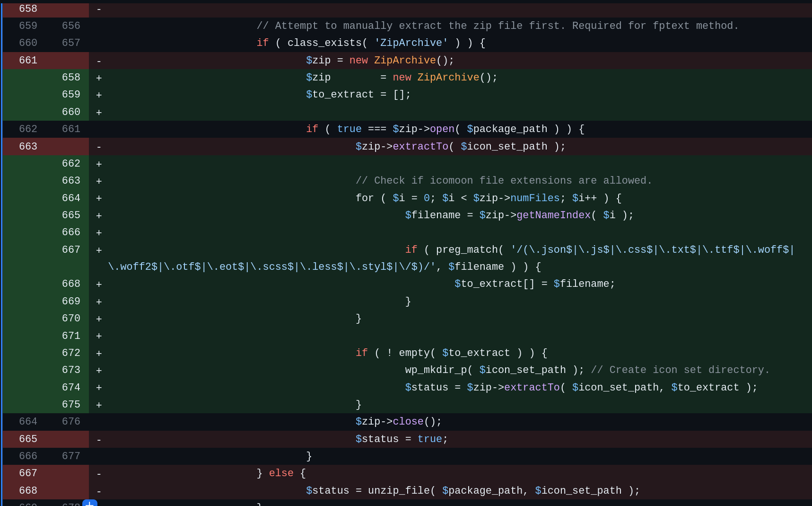Select the removed line containing $status = true
The image size is (812, 506).
coord(401,439)
